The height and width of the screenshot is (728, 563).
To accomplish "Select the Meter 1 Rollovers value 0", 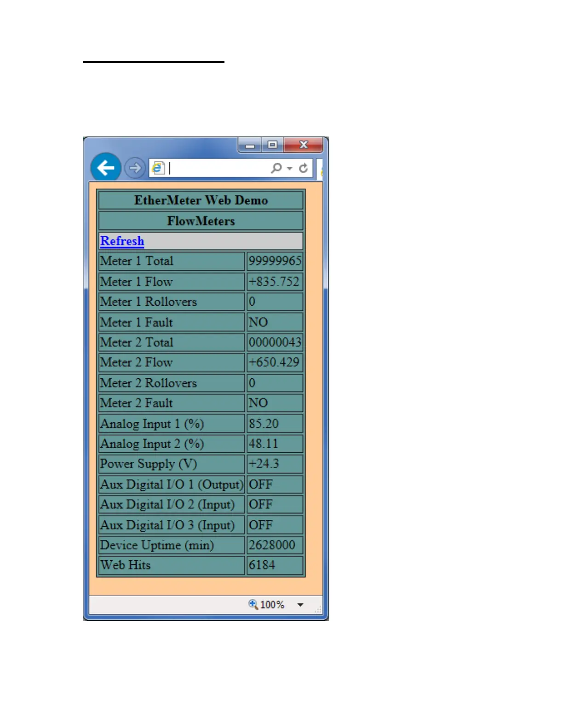I will click(x=252, y=301).
